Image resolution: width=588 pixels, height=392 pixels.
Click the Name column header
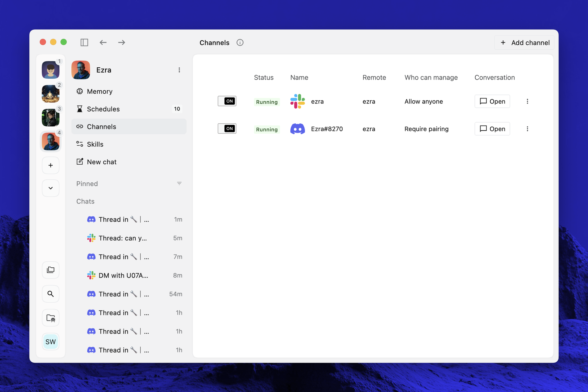coord(299,77)
